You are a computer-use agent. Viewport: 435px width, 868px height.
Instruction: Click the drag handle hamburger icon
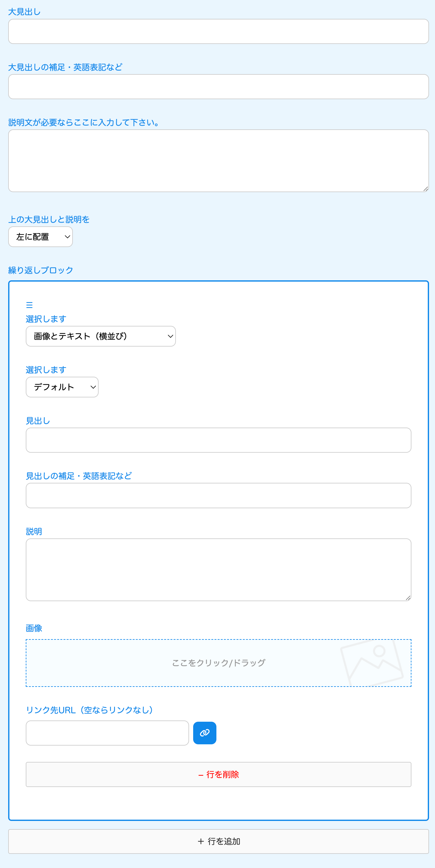pos(29,305)
